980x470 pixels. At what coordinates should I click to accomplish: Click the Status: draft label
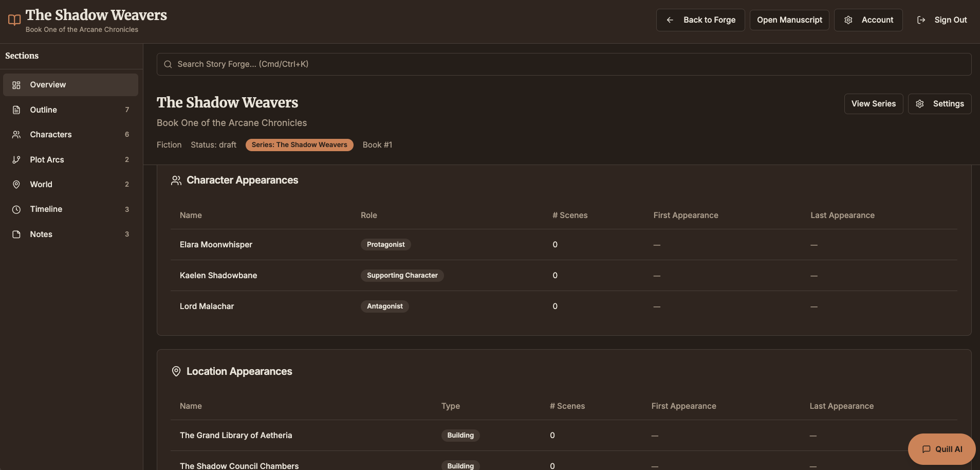coord(213,145)
